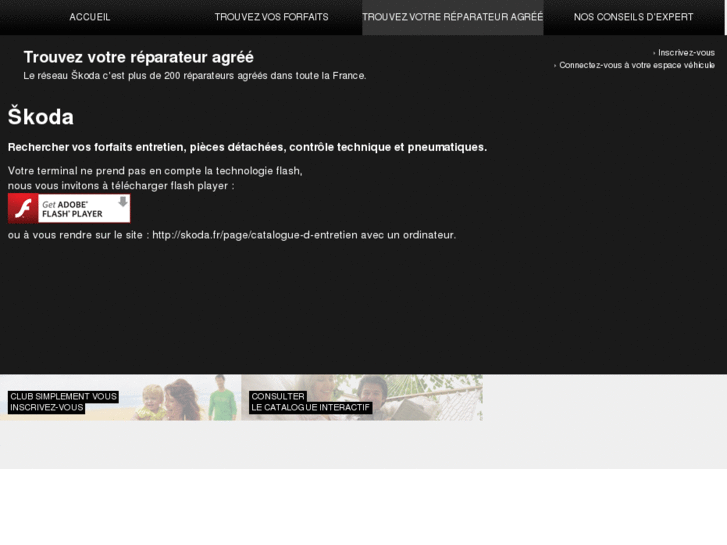This screenshot has width=727, height=545.
Task: Click the red Flash logo icon
Action: pyautogui.click(x=23, y=208)
